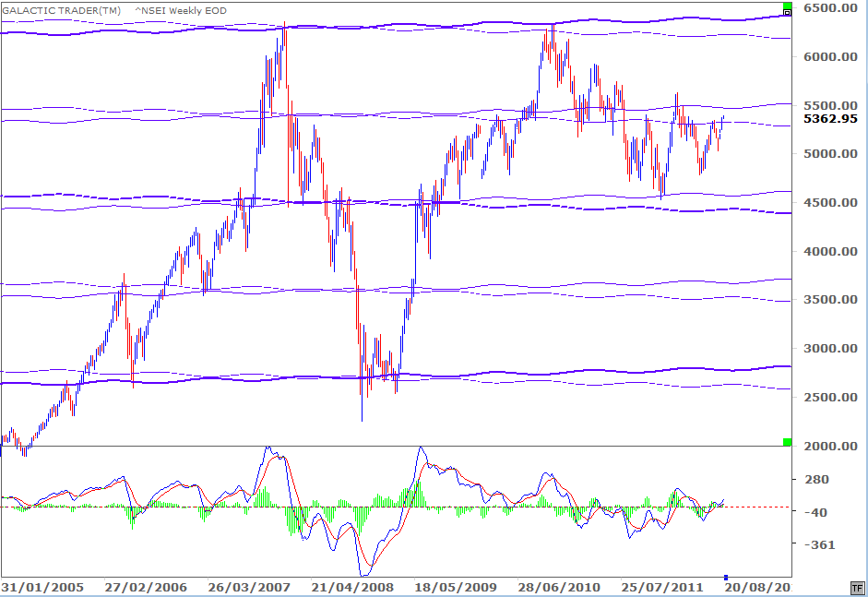Screen dimensions: 868x597
Task: Click the 4500.00 price axis label
Action: point(830,202)
